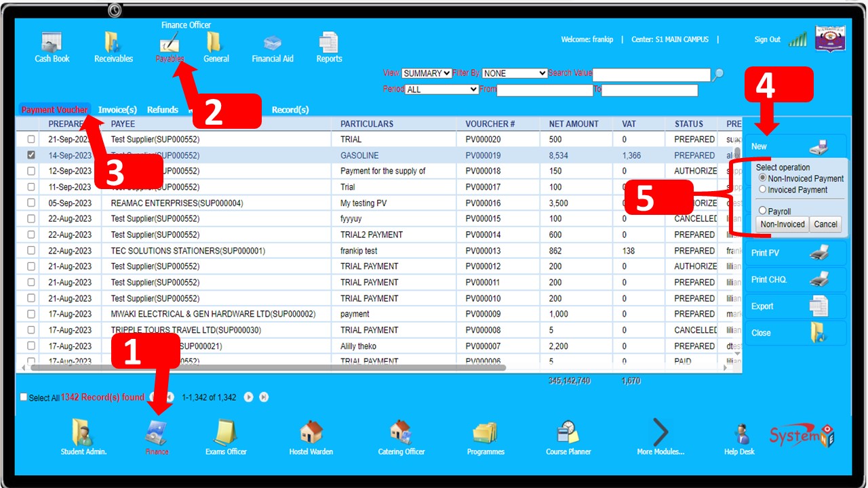Expand the Period ALL dropdown
868x488 pixels.
(x=441, y=89)
